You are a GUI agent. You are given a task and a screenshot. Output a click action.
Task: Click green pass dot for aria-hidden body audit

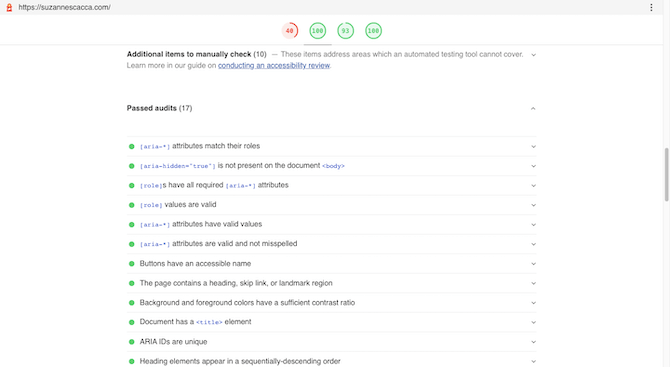(x=132, y=166)
